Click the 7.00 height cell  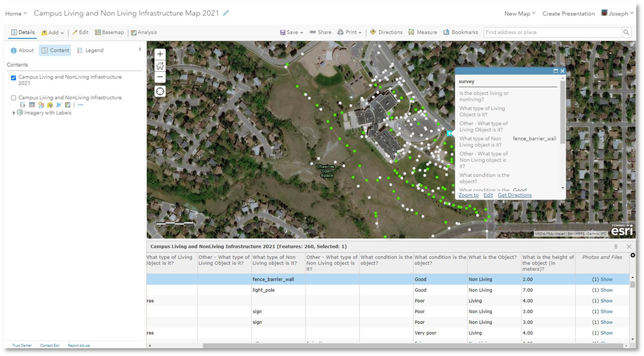coord(548,290)
